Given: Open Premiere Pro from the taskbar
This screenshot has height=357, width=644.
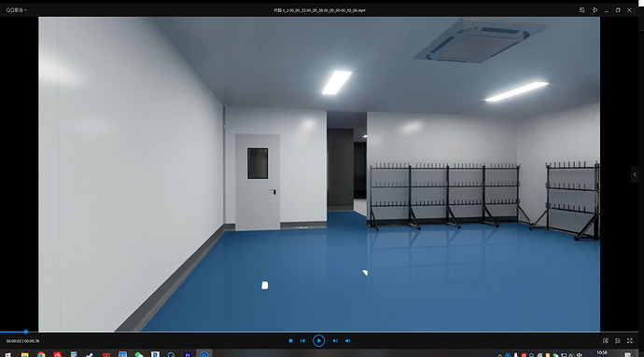Looking at the screenshot, I should coord(188,354).
